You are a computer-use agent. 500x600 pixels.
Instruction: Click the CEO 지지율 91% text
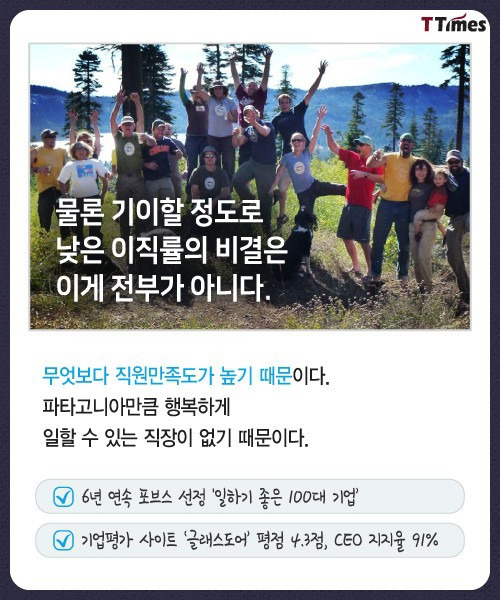[387, 540]
